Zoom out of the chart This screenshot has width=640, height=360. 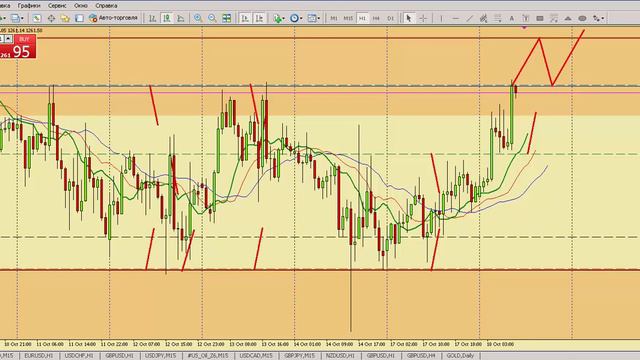pos(212,18)
